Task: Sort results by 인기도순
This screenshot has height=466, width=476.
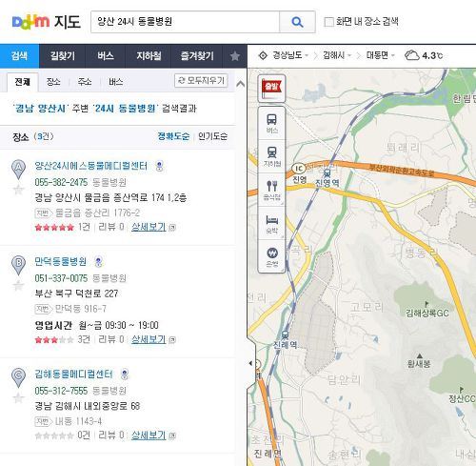Action: tap(212, 136)
